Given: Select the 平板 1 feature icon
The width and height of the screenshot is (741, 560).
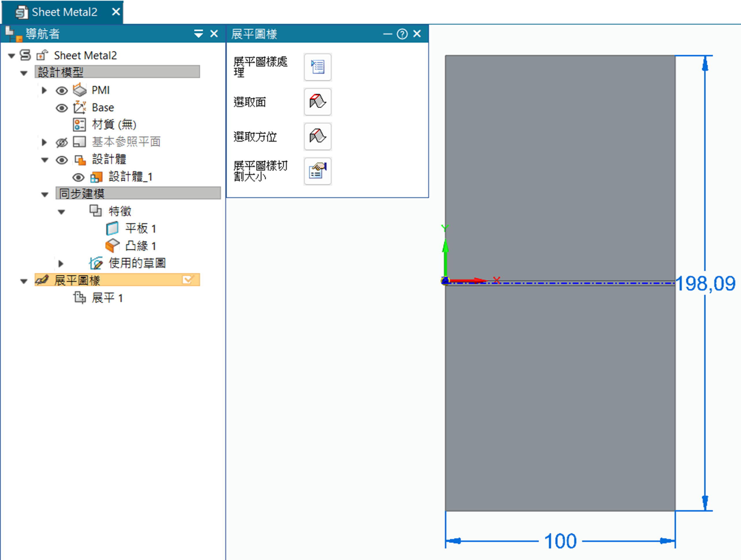Looking at the screenshot, I should click(112, 229).
